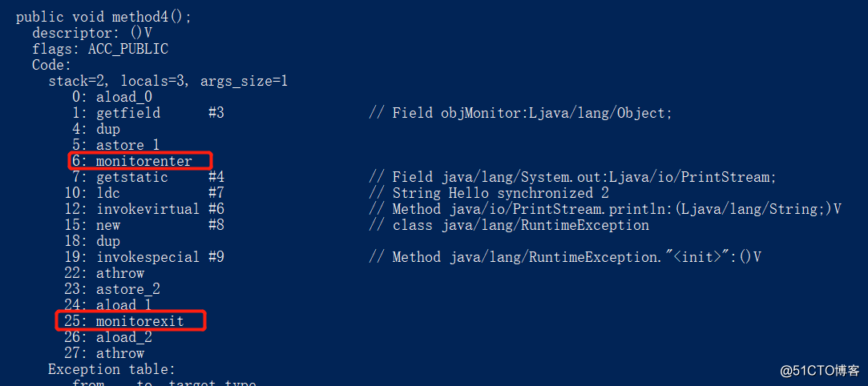Viewport: 868px width, 386px height.
Task: Click the 'public void method4();' declaration
Action: pos(103,17)
